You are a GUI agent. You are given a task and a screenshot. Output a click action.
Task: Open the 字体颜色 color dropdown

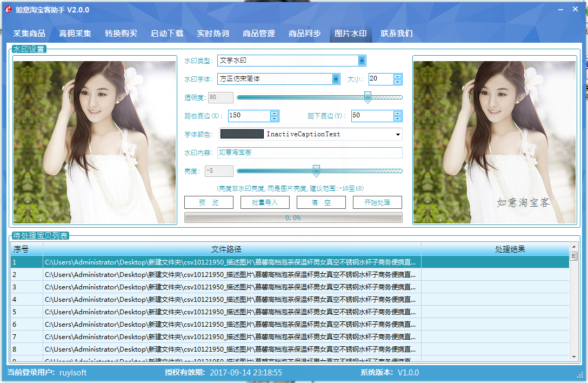point(398,134)
